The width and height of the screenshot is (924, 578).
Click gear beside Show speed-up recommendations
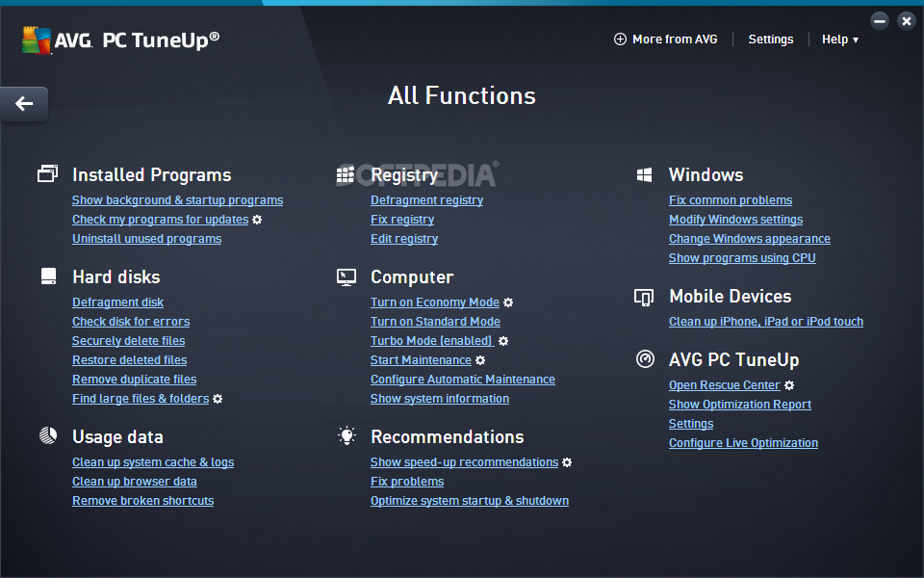[x=567, y=462]
